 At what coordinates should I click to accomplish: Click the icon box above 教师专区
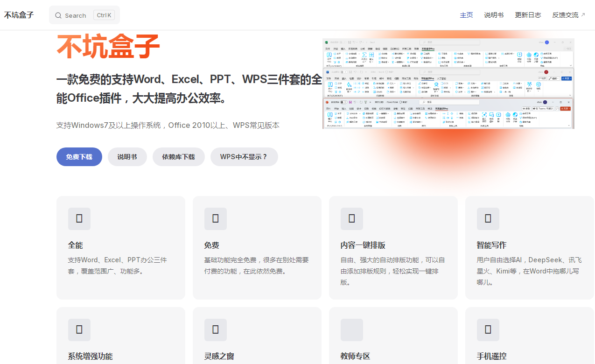[x=352, y=330]
